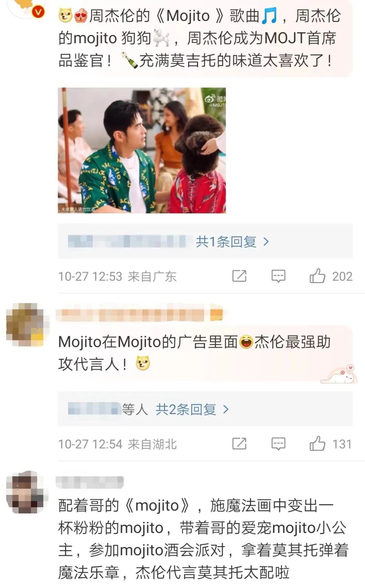Tap the blurred replier name before 共1条回复
365x588 pixels.
(131, 242)
